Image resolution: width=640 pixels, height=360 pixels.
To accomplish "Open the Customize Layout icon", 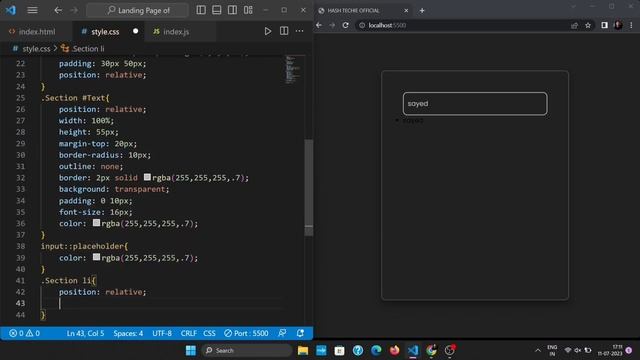I will click(x=248, y=10).
